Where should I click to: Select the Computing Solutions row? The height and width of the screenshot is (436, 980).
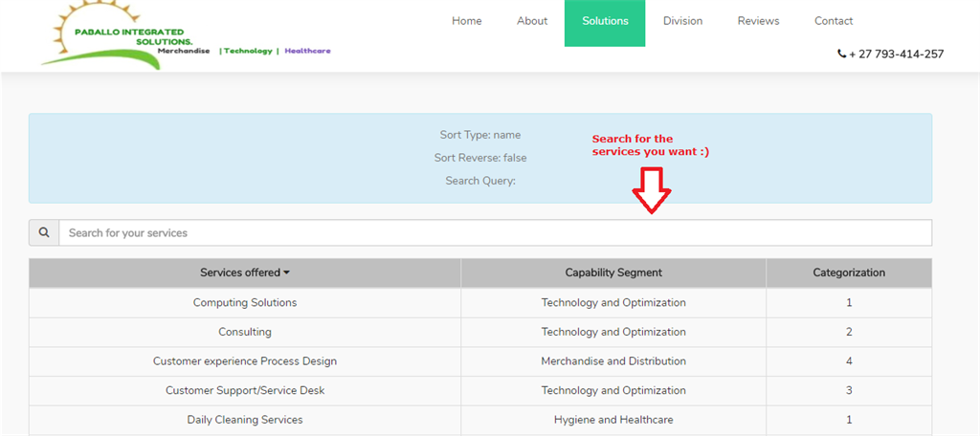point(245,303)
